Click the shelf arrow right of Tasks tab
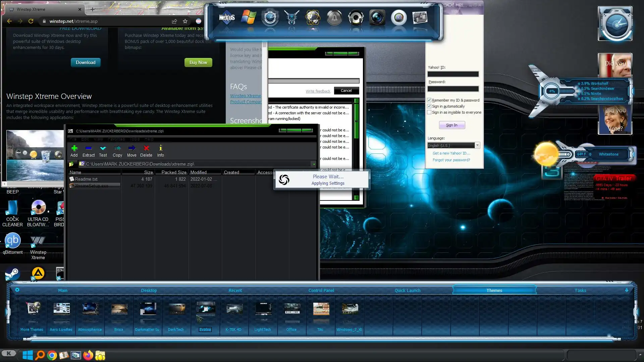The width and height of the screenshot is (644, 362). click(627, 290)
